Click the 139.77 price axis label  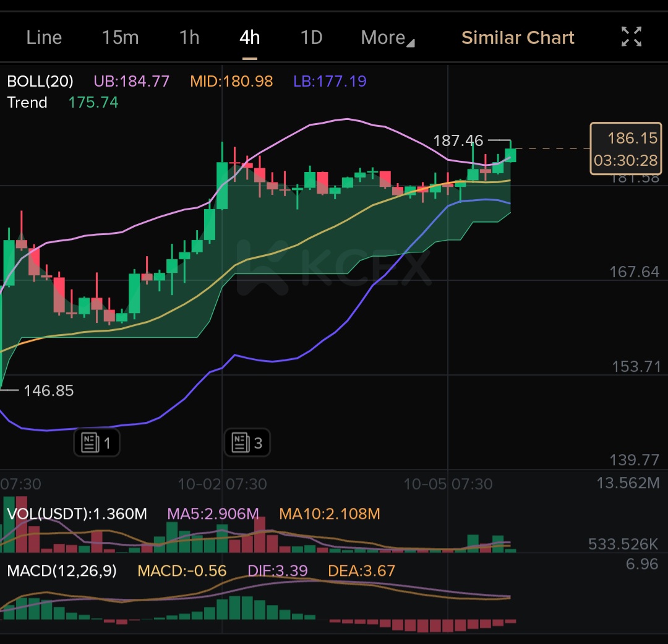635,460
